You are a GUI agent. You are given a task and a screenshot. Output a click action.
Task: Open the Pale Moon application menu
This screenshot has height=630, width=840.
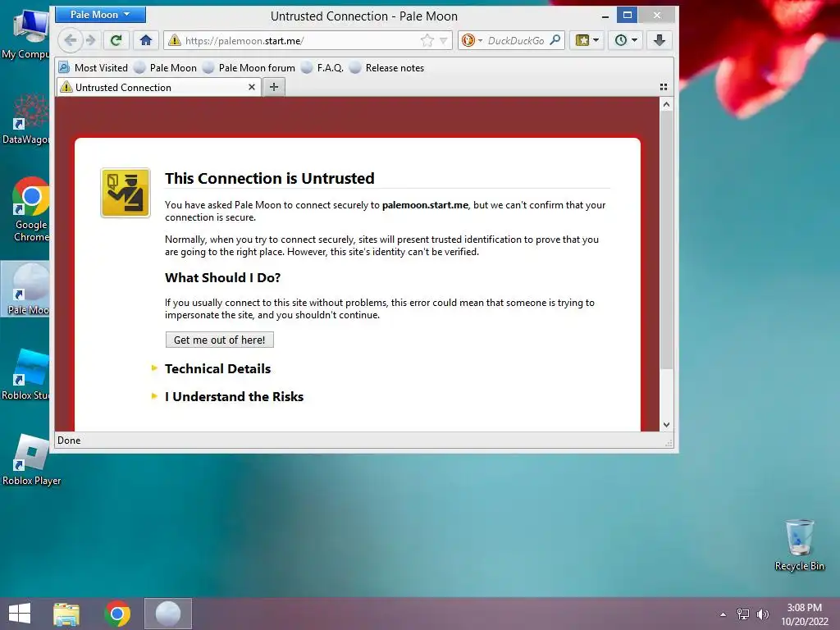click(x=100, y=15)
